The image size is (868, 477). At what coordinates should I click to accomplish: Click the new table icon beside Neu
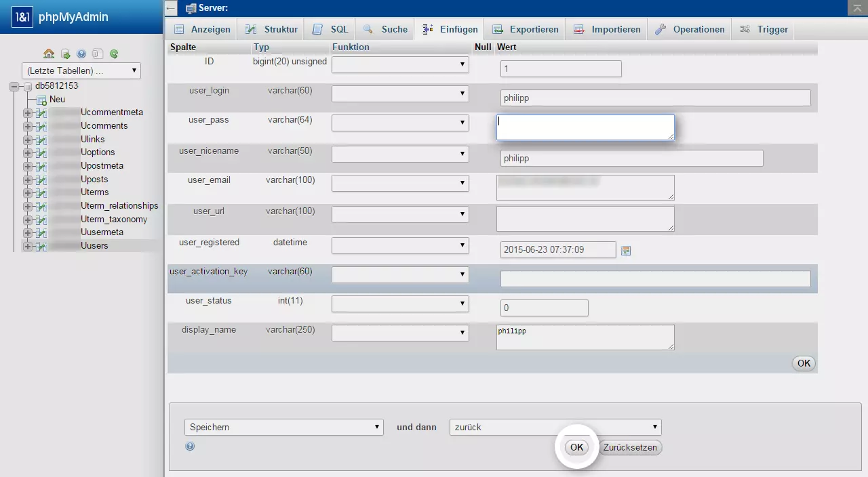[41, 100]
